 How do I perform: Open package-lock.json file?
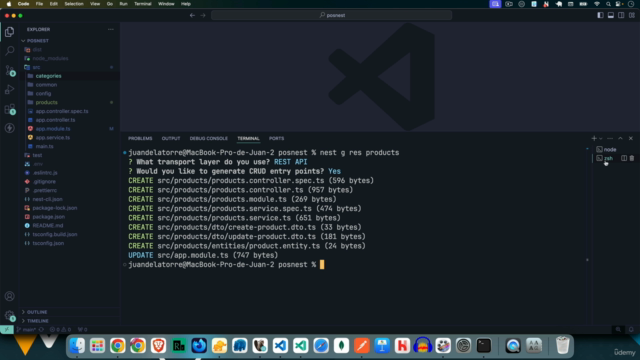[55, 208]
